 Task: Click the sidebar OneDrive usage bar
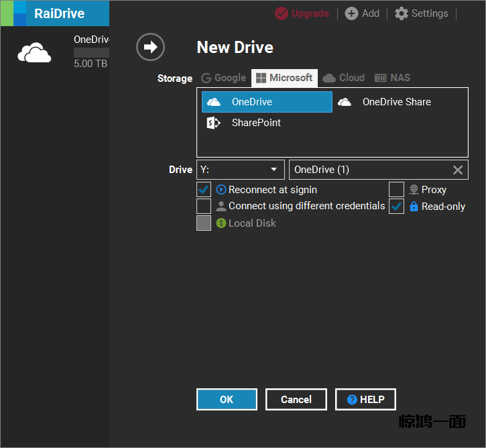coord(91,52)
